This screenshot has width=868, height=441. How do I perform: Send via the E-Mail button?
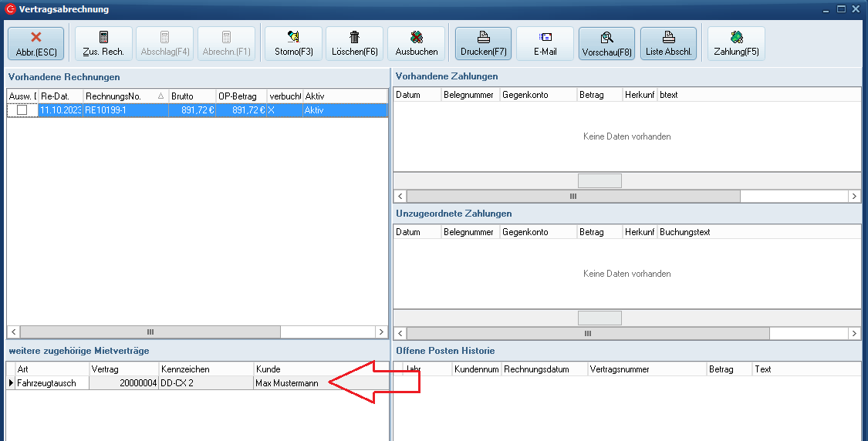tap(545, 43)
